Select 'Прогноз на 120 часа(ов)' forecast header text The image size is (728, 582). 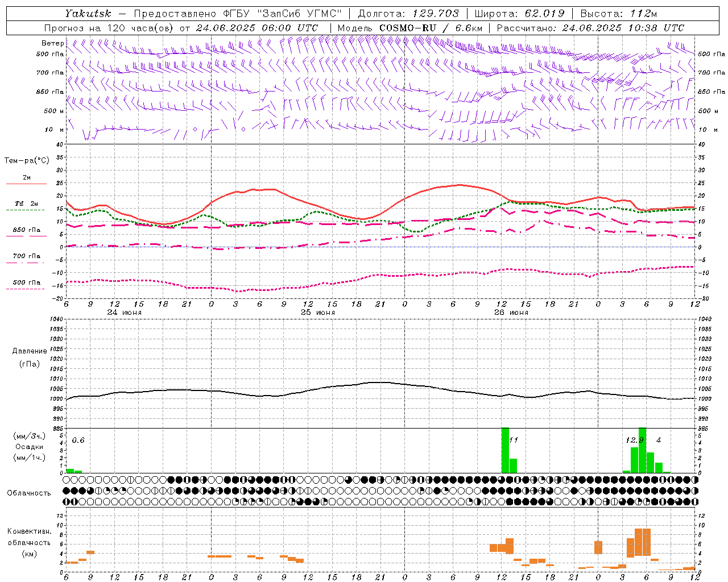click(109, 28)
